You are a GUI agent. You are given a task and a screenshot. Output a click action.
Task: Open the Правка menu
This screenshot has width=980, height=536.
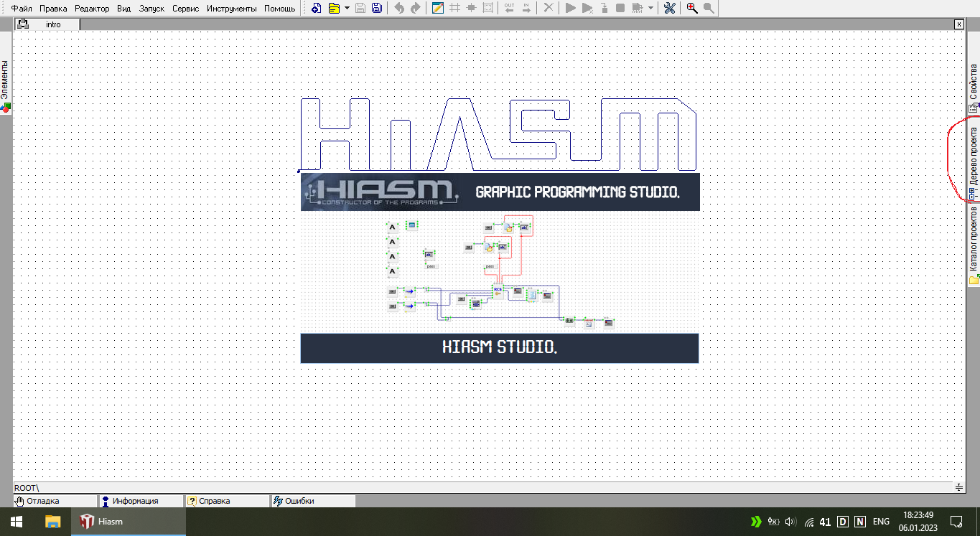pyautogui.click(x=54, y=9)
